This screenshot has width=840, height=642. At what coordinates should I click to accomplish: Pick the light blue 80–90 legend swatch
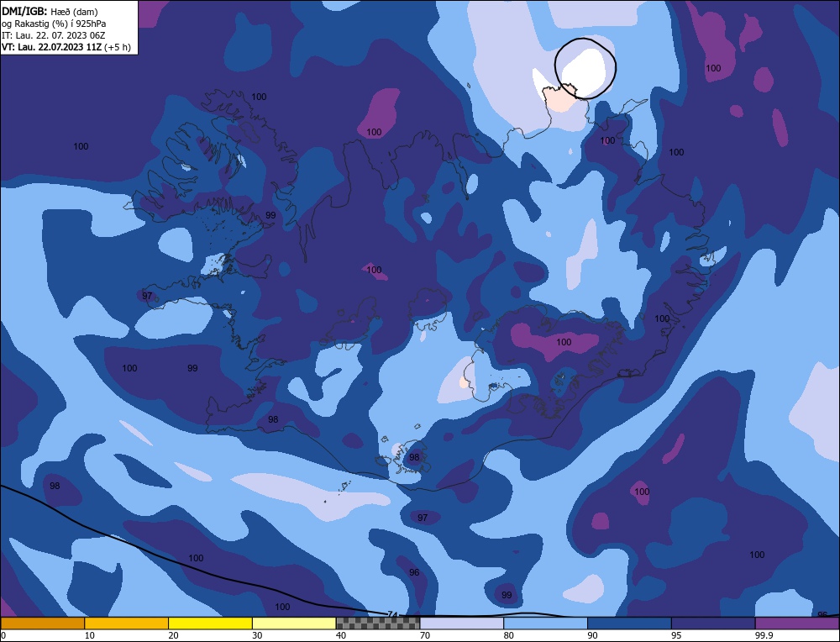[x=546, y=624]
